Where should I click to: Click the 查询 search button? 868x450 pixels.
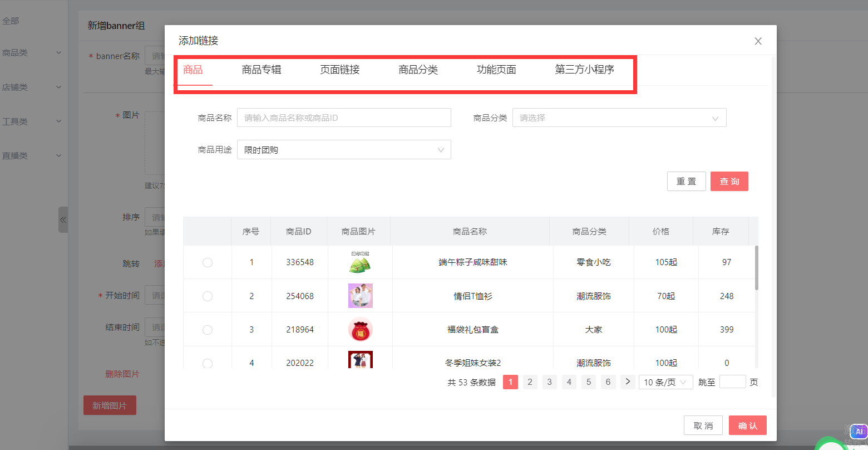point(729,182)
